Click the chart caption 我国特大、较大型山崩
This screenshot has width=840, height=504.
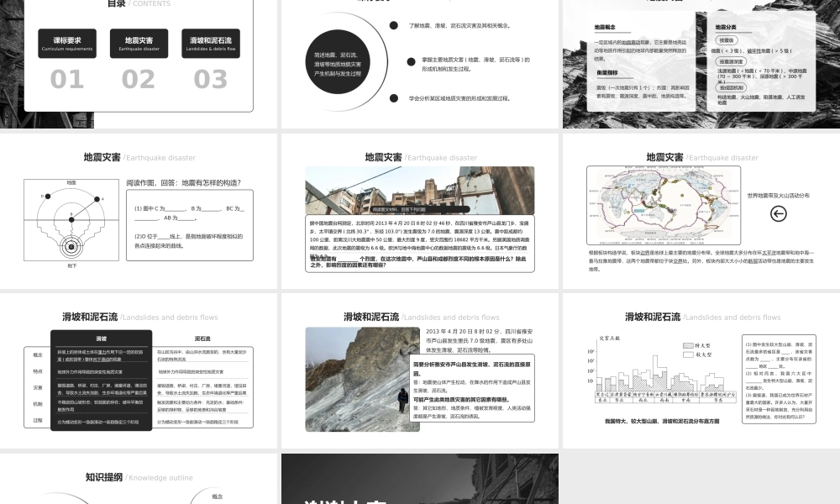pyautogui.click(x=662, y=421)
